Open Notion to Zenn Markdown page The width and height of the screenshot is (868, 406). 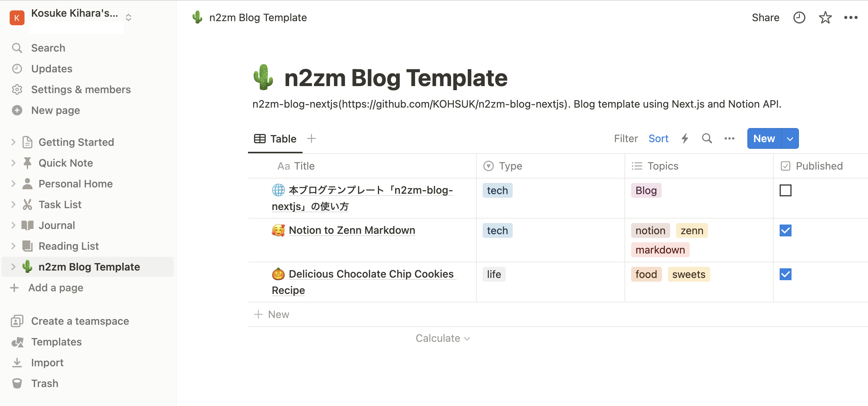pos(352,230)
